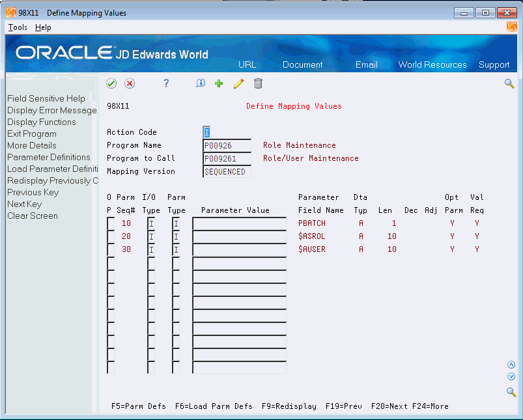Open World Resources from the Oracle banner
Viewport: 523px width, 420px height.
coord(432,64)
